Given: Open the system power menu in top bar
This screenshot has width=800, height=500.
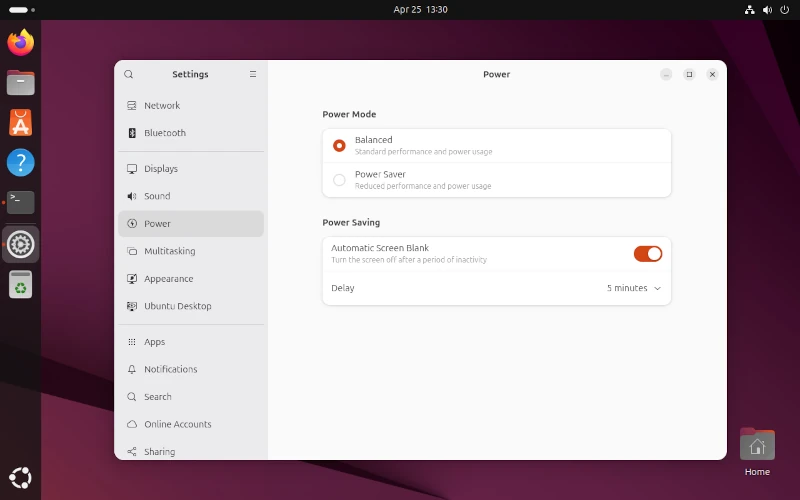Looking at the screenshot, I should point(785,10).
